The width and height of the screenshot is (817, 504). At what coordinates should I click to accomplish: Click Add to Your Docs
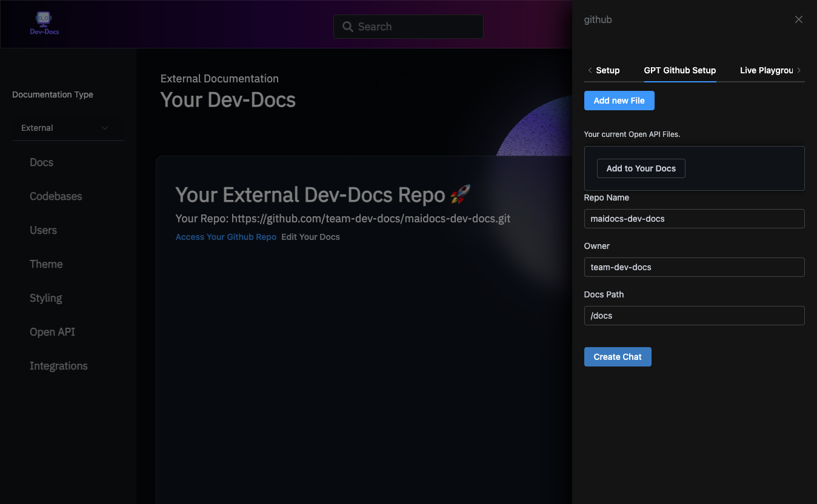641,168
